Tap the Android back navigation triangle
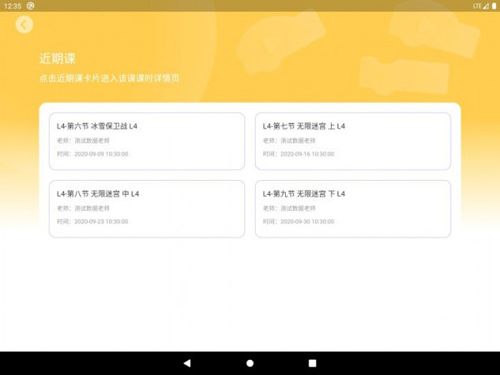The image size is (500, 375). tap(187, 363)
